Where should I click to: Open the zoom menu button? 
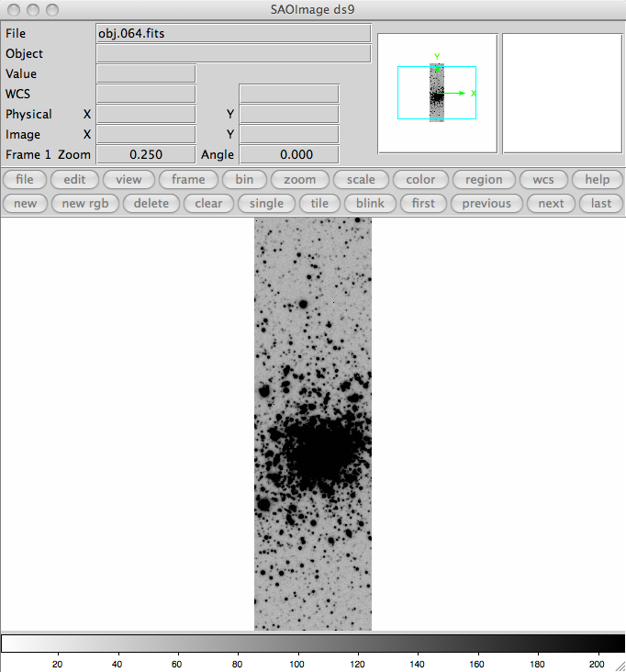pyautogui.click(x=300, y=179)
